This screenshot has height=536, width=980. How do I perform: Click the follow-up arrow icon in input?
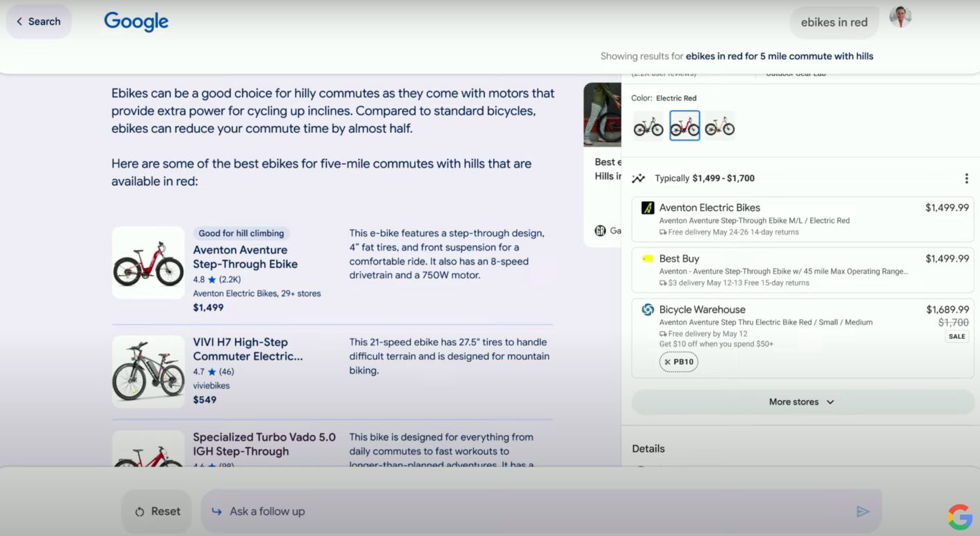[217, 512]
